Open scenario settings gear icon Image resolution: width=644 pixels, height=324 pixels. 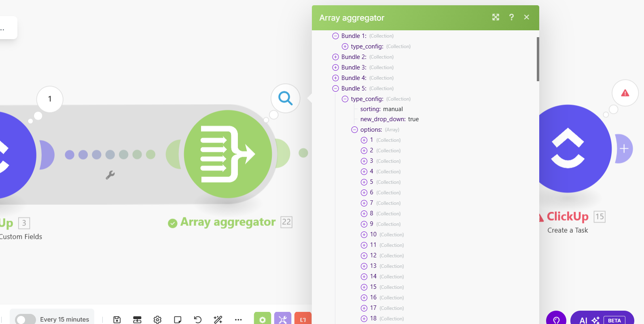(157, 320)
